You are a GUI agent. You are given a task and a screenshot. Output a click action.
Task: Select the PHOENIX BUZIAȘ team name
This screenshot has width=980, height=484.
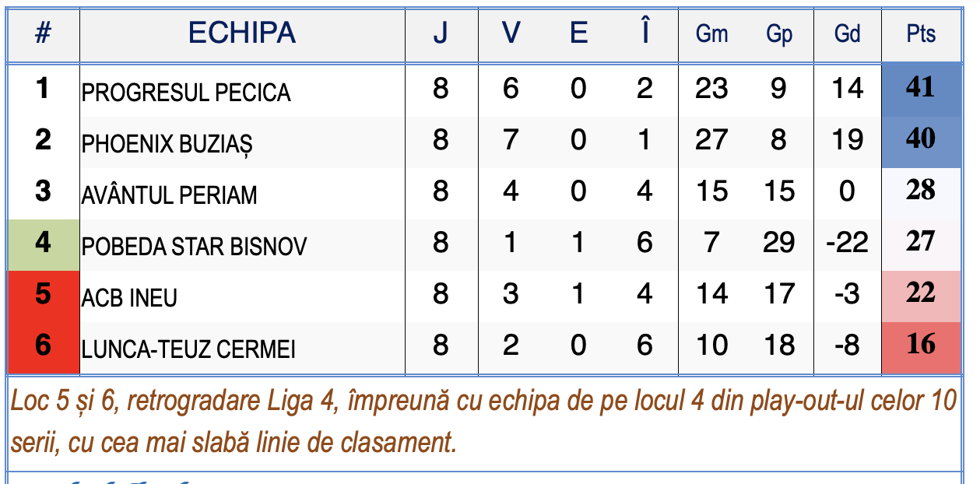167,145
